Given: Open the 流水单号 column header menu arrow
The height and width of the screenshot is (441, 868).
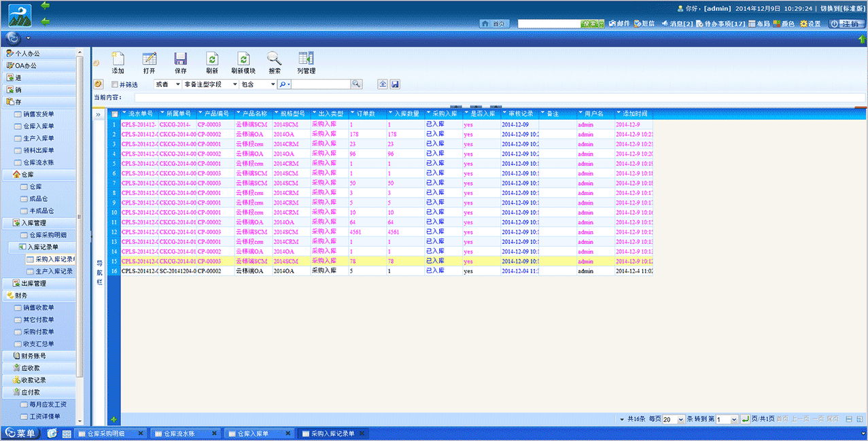Looking at the screenshot, I should tap(124, 113).
